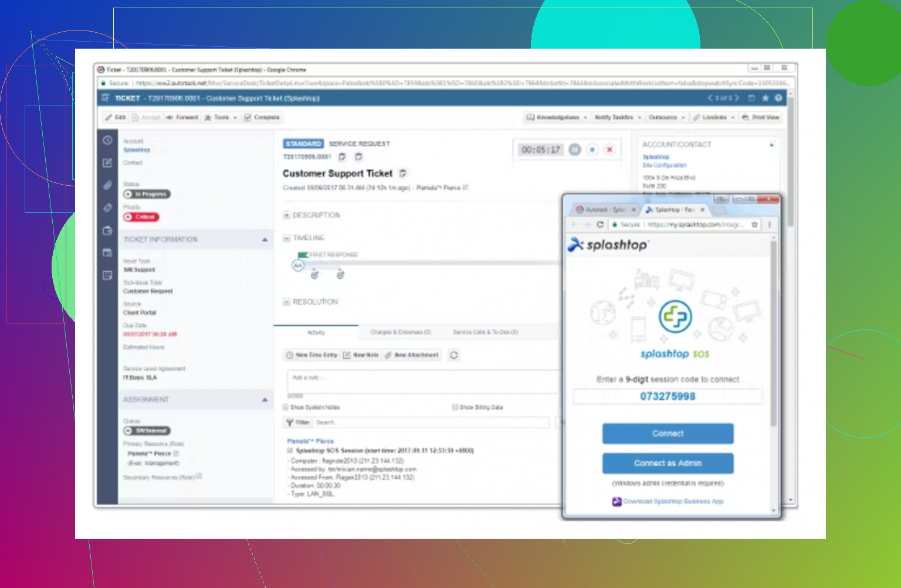This screenshot has height=588, width=901.
Task: Open the Tools dropdown menu
Action: 221,117
